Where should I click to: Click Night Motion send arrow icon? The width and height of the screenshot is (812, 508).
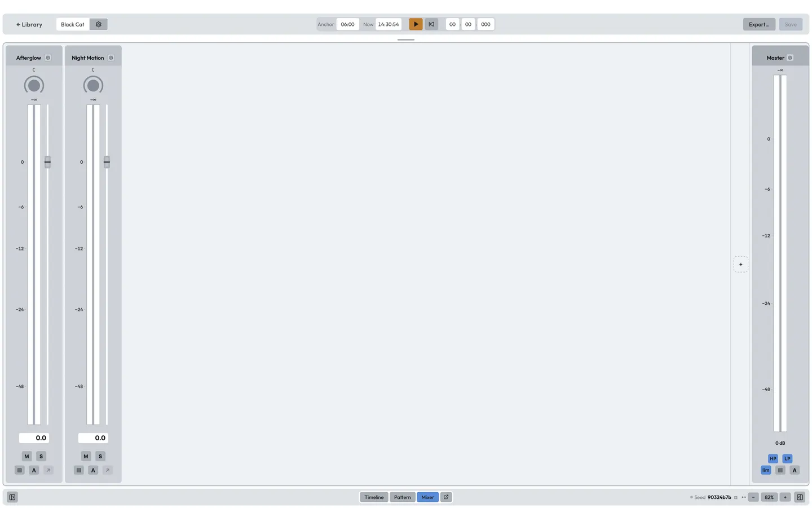(x=108, y=470)
